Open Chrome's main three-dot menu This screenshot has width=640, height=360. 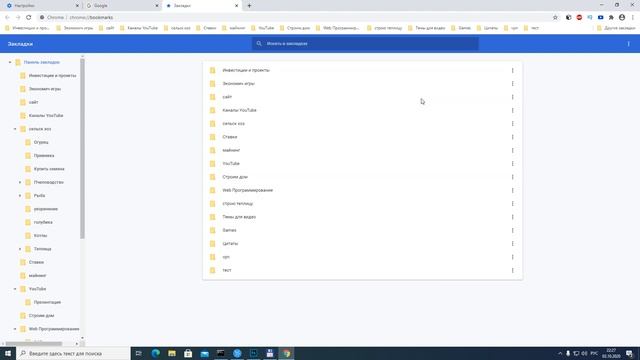[x=633, y=18]
